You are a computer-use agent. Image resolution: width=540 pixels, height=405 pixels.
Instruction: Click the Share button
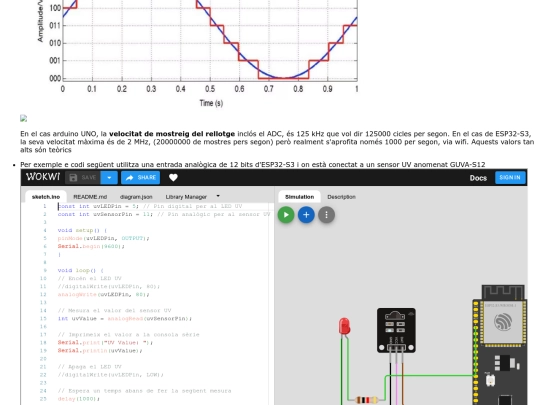(141, 177)
